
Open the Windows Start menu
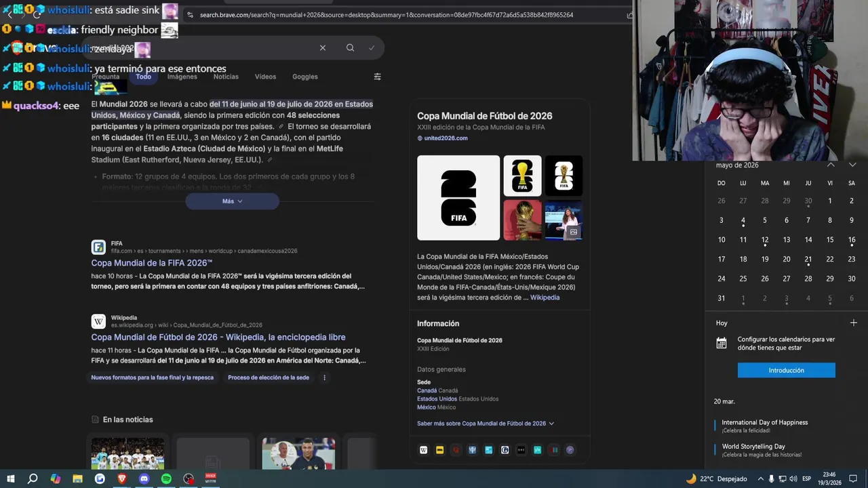point(11,479)
